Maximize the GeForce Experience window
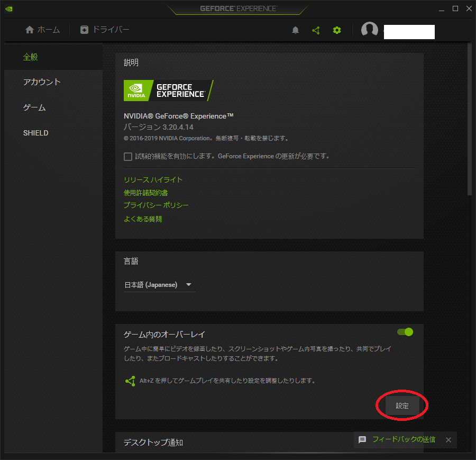476x460 pixels. pos(455,8)
